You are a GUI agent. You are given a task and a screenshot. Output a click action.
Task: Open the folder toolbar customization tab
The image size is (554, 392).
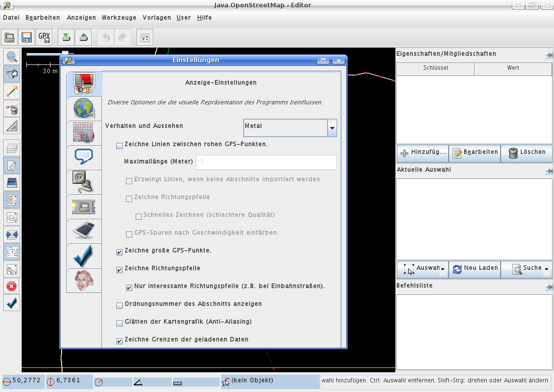pyautogui.click(x=84, y=207)
